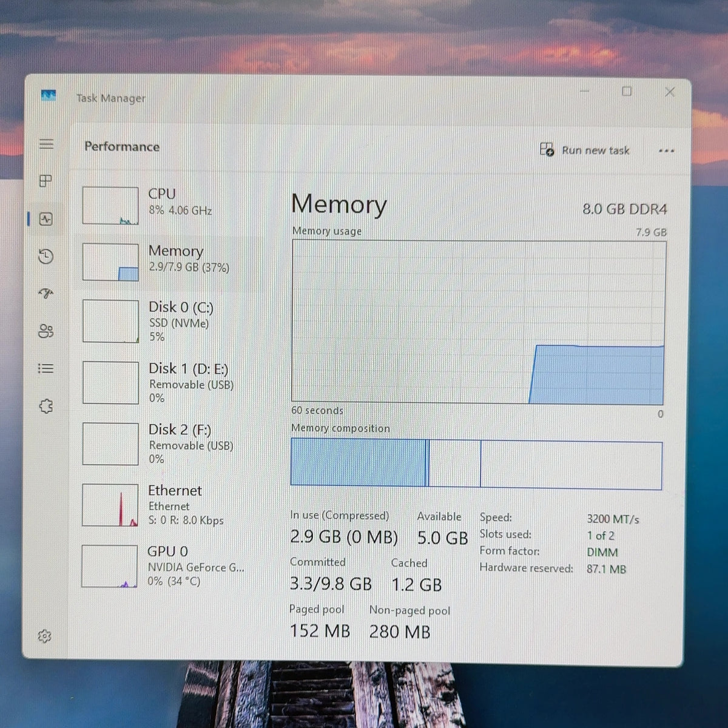This screenshot has height=728, width=728.
Task: Open the Services puzzle icon
Action: point(46,406)
